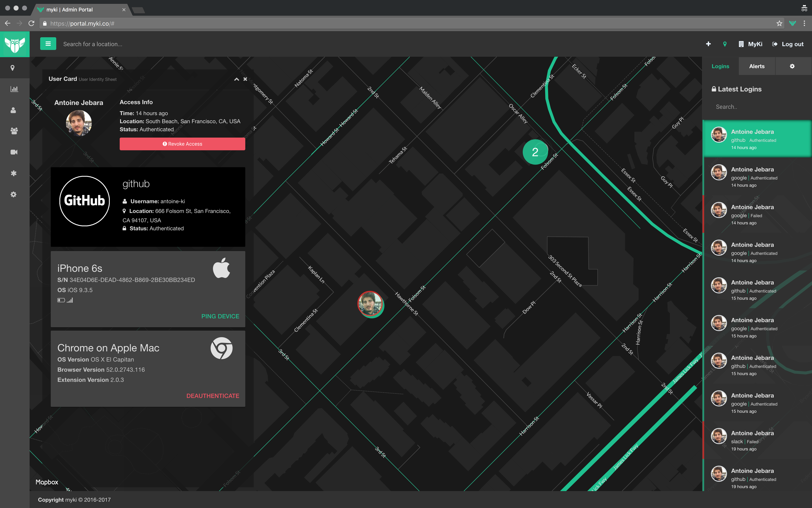Click the Chrome logo on browser card
The width and height of the screenshot is (812, 508).
coord(221,348)
